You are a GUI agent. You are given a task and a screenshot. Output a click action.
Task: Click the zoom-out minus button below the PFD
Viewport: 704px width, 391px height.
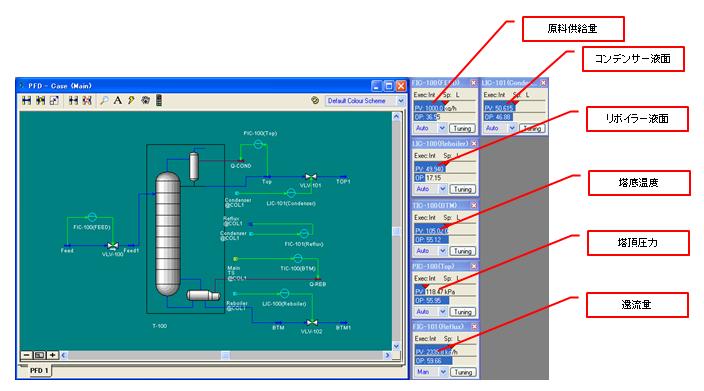point(26,355)
